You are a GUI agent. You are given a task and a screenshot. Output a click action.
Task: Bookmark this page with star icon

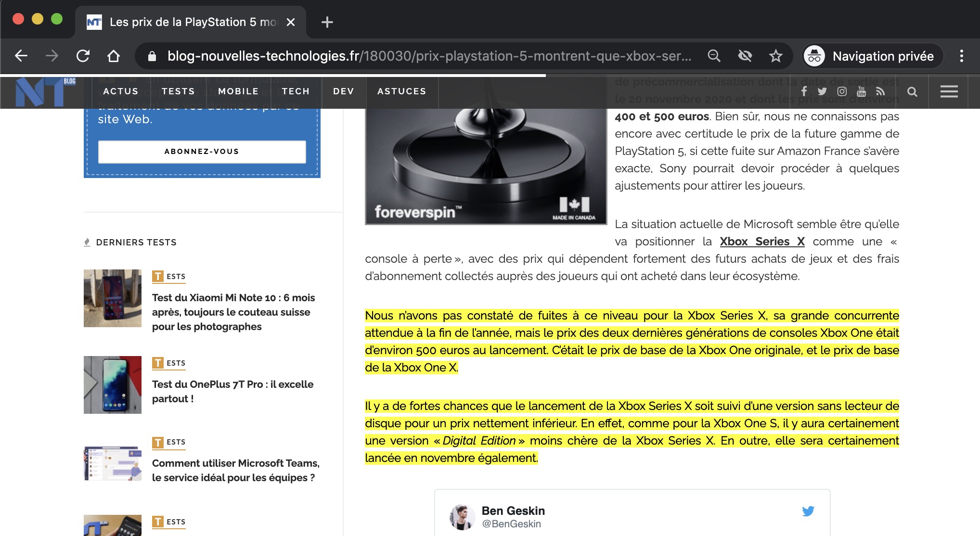[775, 56]
